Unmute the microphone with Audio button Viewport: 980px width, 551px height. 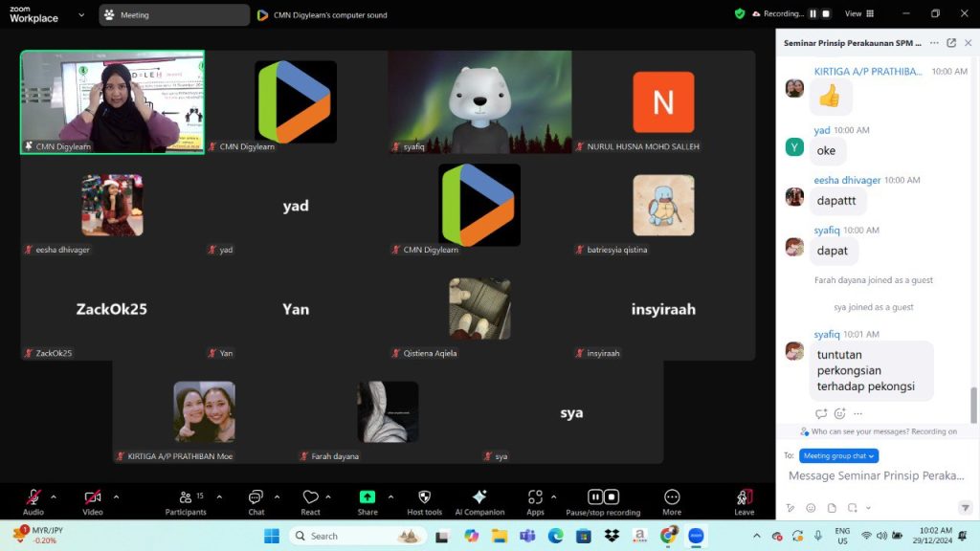pos(33,501)
